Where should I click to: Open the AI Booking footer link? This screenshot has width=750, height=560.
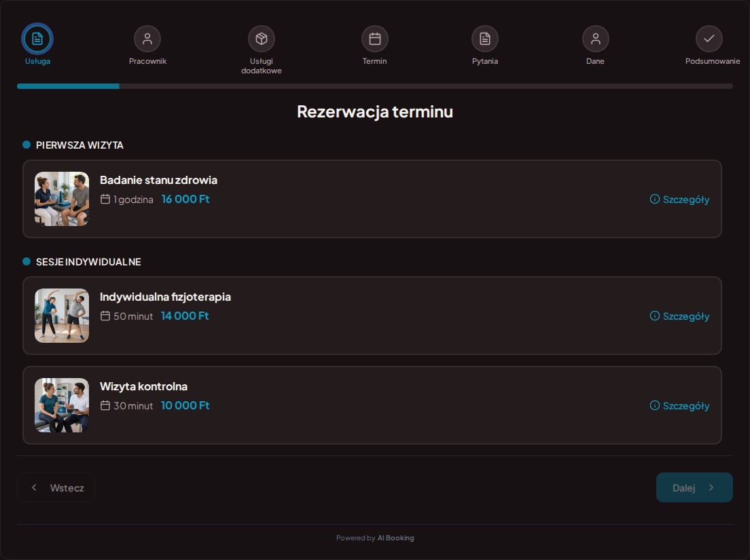pos(395,538)
